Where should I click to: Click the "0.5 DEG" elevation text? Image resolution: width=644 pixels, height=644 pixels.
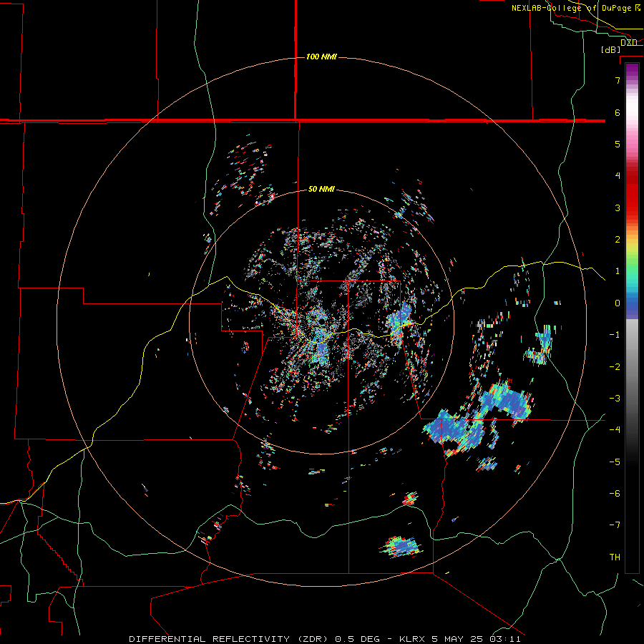click(x=358, y=639)
